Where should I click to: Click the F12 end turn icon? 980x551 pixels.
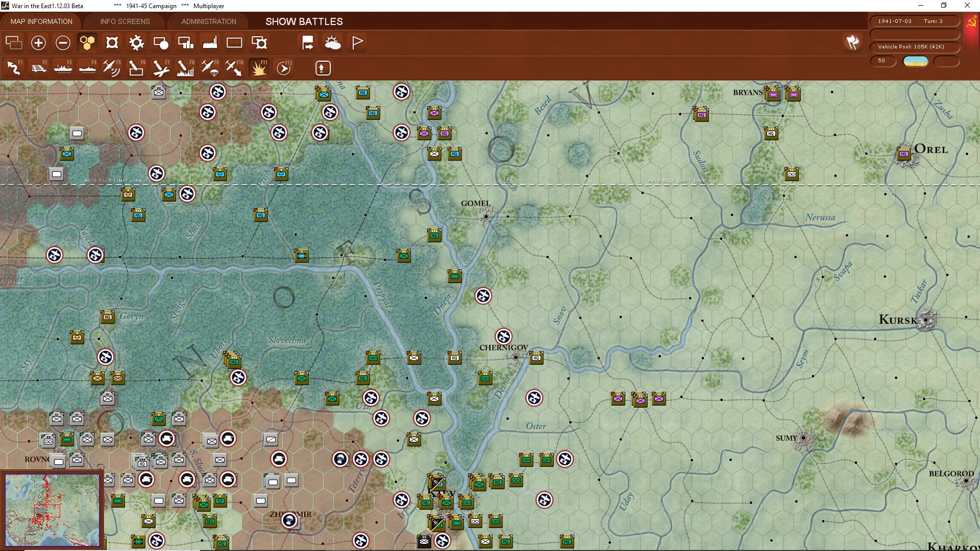[x=284, y=68]
